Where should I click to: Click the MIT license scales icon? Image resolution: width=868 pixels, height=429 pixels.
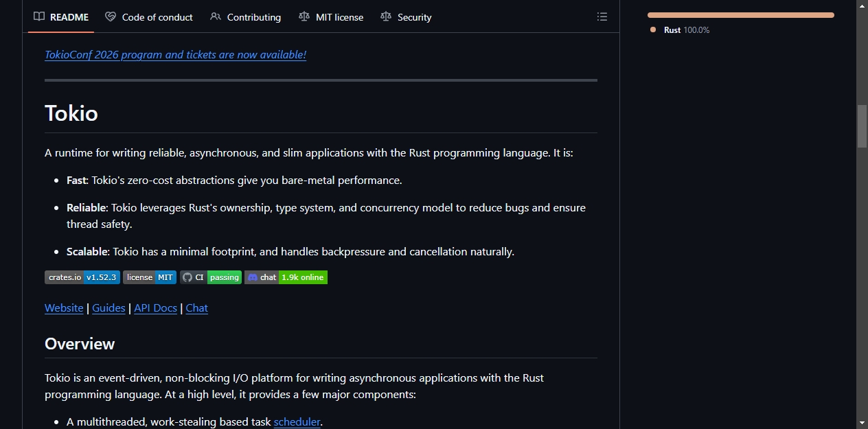pos(304,16)
